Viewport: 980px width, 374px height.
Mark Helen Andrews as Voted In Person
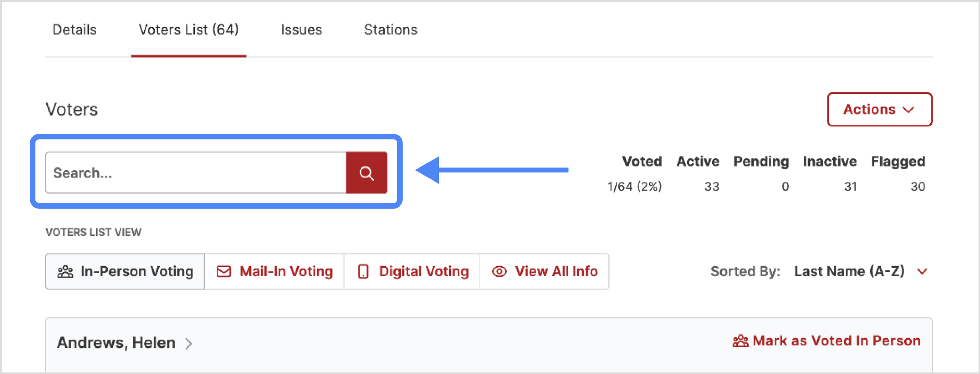click(836, 341)
